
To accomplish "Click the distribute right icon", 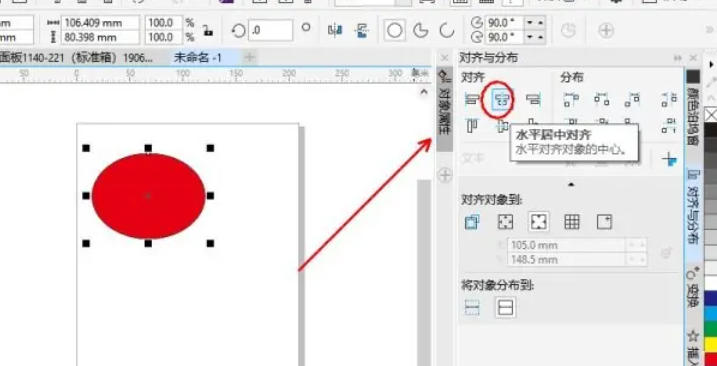I will [632, 99].
